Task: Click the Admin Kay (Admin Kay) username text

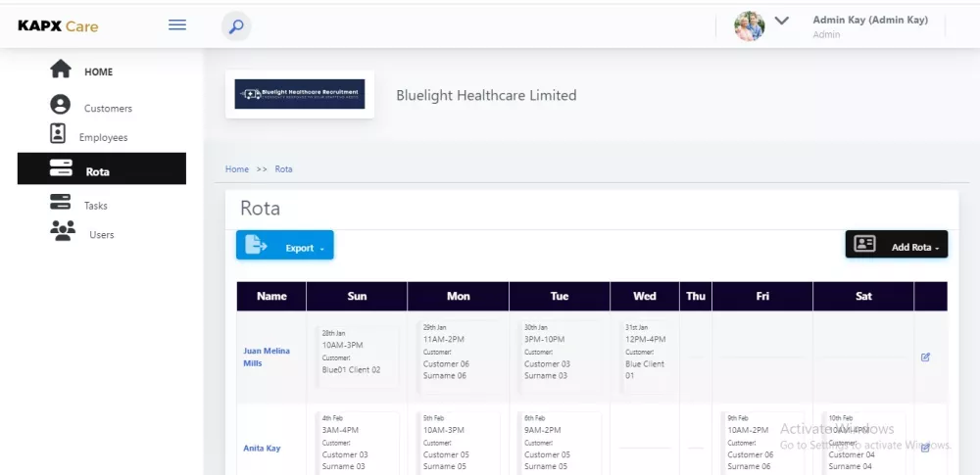Action: coord(870,20)
